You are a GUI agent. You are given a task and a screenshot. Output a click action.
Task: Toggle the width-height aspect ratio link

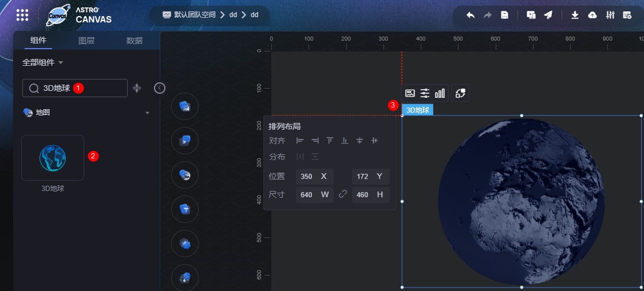tap(343, 194)
